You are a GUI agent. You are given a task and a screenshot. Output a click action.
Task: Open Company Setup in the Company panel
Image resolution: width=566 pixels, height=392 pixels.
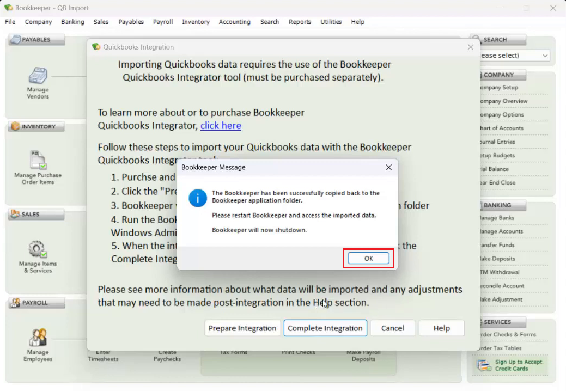pos(499,88)
